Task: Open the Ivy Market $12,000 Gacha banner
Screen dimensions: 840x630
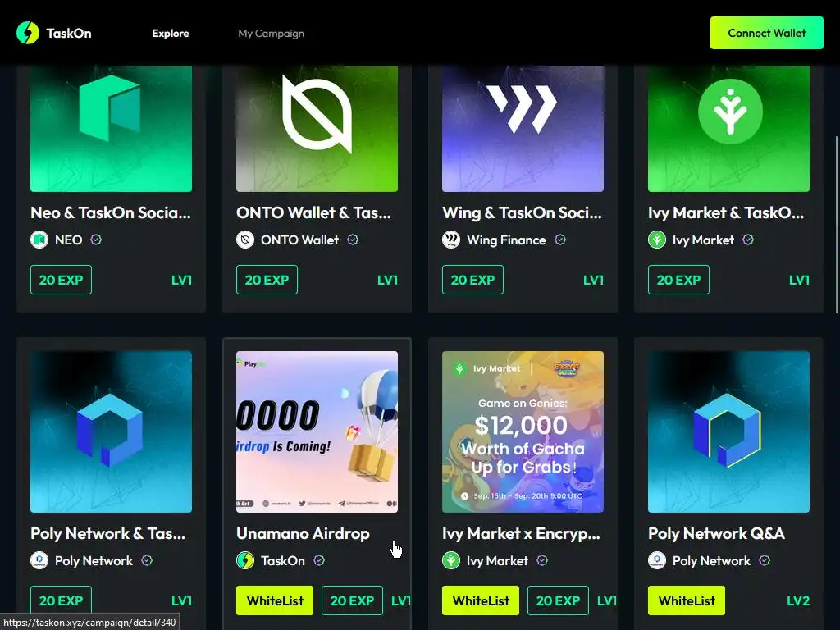Action: point(523,431)
